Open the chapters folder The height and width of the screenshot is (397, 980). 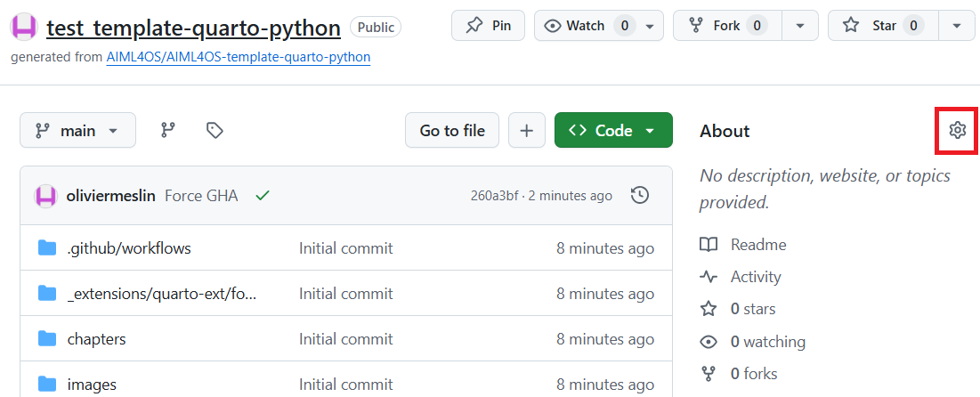tap(96, 339)
